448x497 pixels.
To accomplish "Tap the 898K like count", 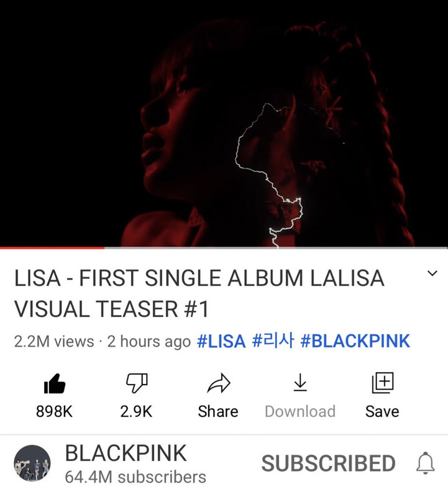I will click(x=54, y=411).
